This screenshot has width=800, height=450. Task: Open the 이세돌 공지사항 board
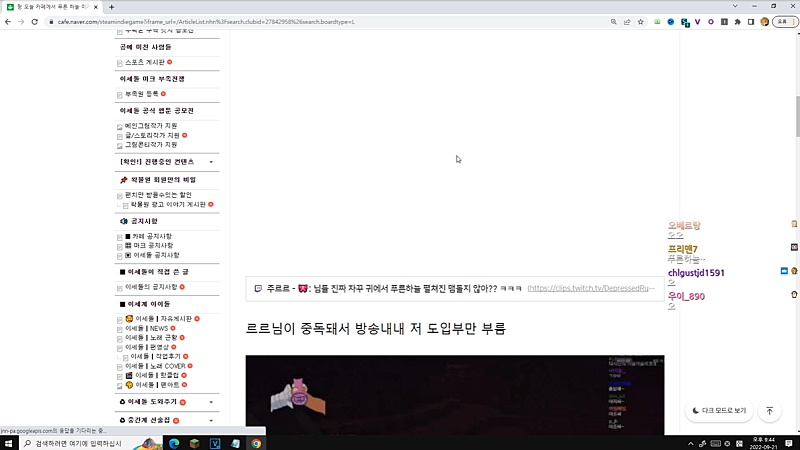point(152,255)
